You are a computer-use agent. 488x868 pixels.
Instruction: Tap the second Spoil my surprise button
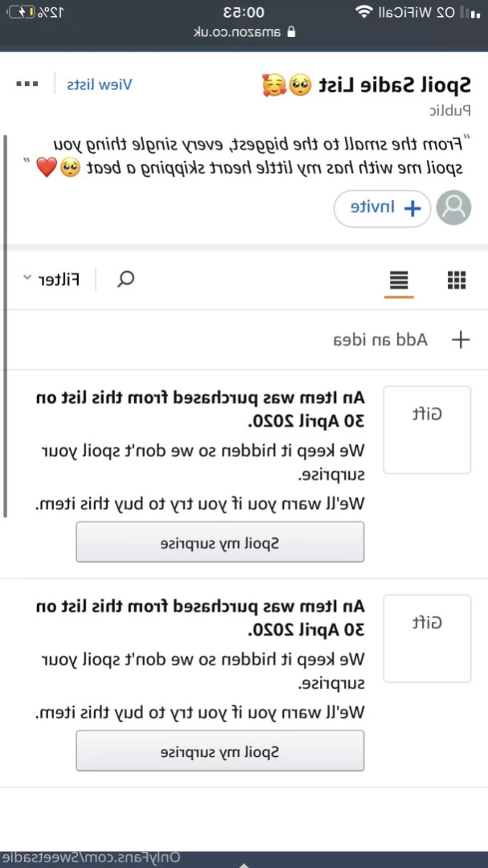click(220, 751)
